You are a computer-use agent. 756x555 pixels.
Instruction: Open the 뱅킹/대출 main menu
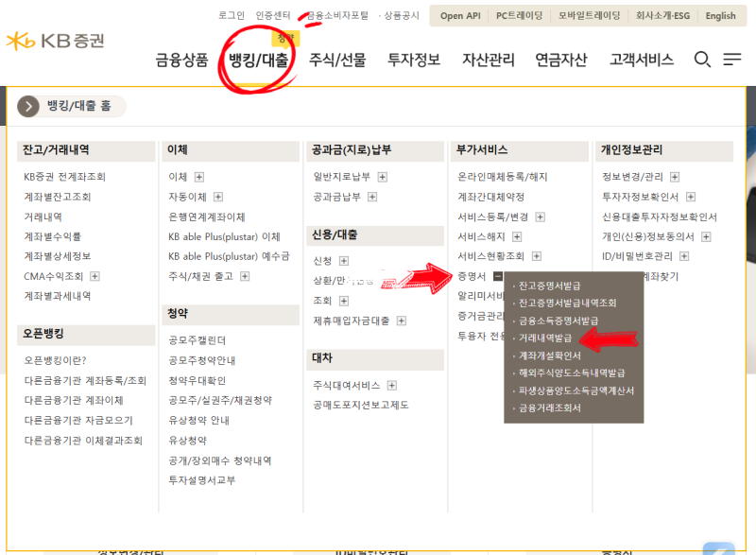pyautogui.click(x=258, y=60)
